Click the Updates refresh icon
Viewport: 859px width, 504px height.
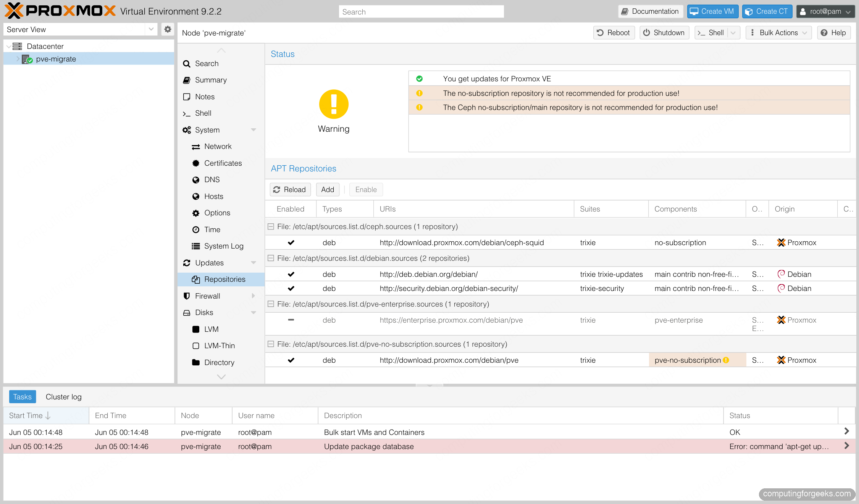pos(187,263)
